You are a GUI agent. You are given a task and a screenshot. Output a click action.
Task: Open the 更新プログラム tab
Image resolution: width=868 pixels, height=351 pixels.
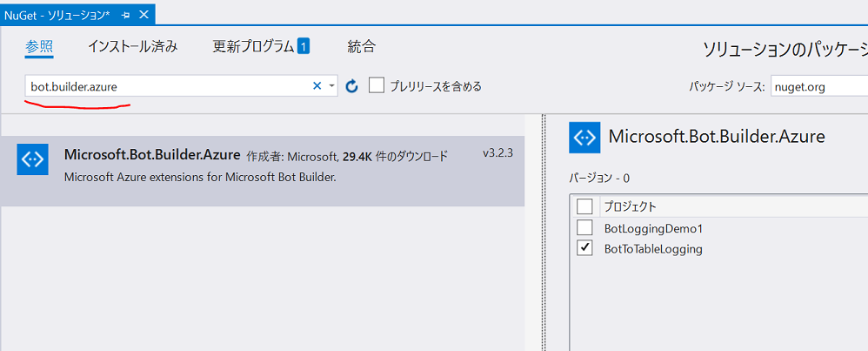pos(254,46)
